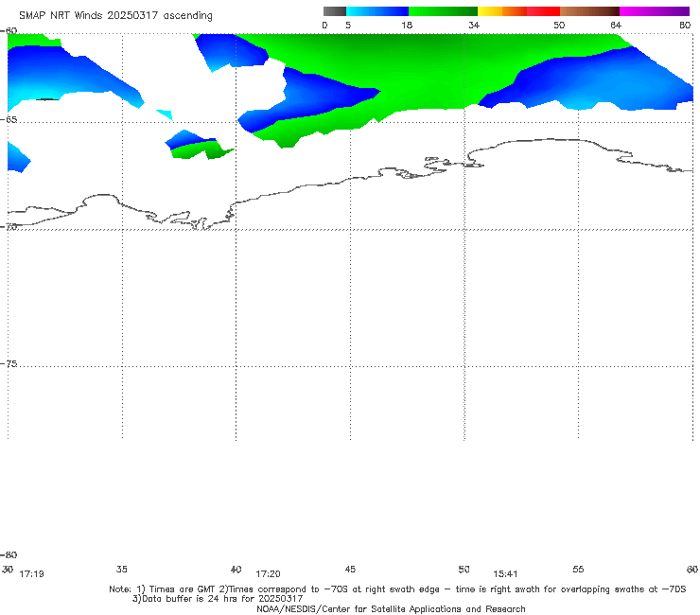Click the brown segment of the color bar
700x615 pixels.
point(589,11)
